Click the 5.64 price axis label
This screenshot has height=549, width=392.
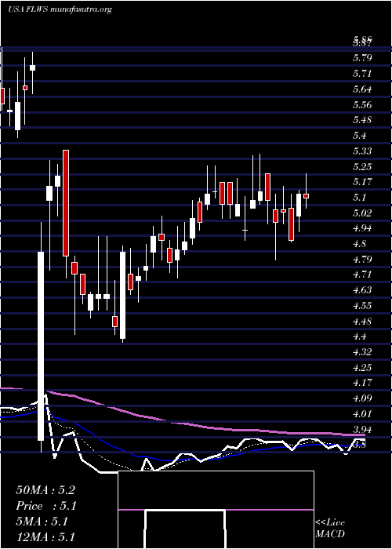362,89
